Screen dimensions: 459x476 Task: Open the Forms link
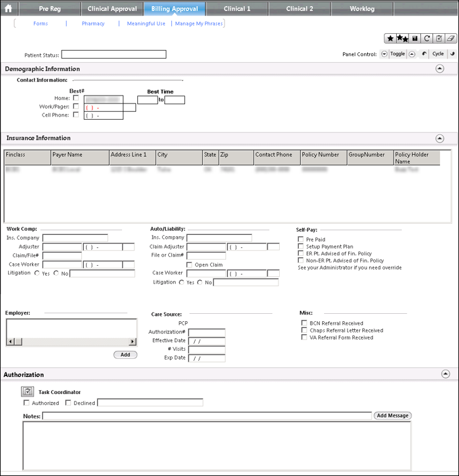(40, 23)
